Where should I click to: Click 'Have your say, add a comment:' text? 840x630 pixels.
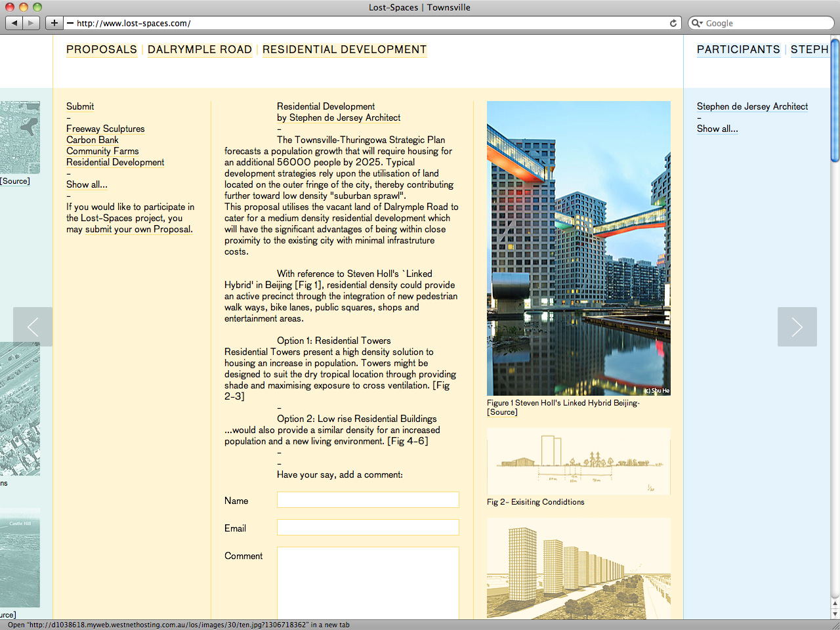tap(340, 474)
